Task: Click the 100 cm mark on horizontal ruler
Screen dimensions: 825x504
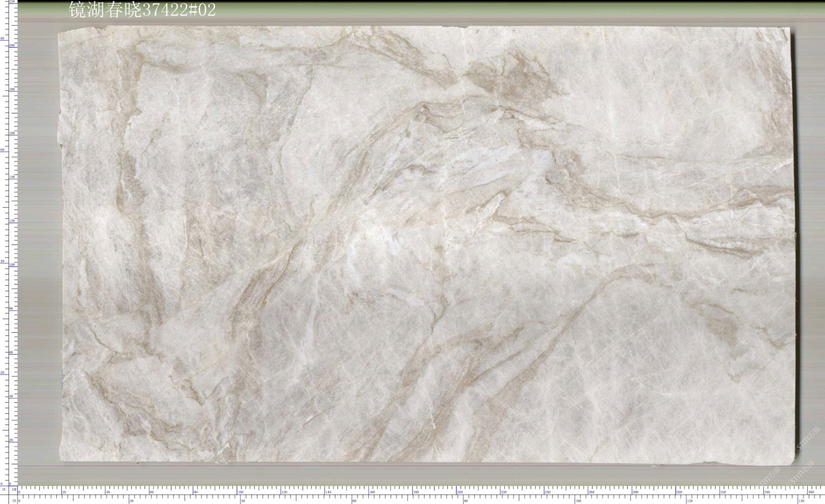Action: pyautogui.click(x=240, y=492)
